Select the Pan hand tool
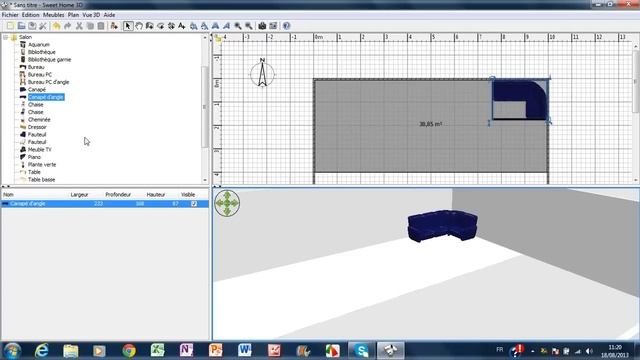640x360 pixels. (139, 26)
